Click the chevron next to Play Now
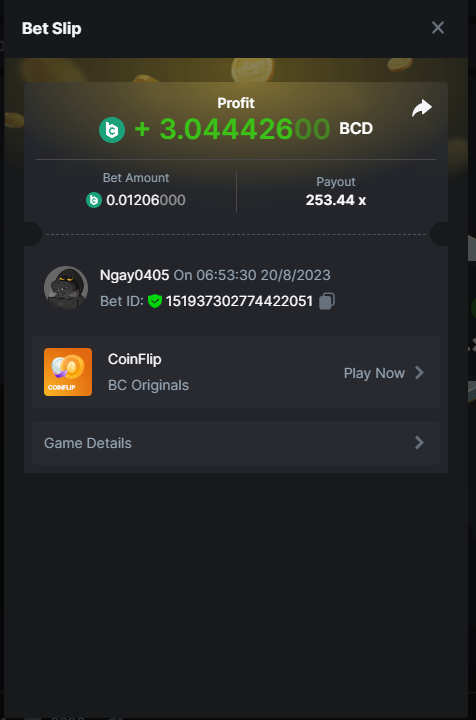 [x=419, y=373]
